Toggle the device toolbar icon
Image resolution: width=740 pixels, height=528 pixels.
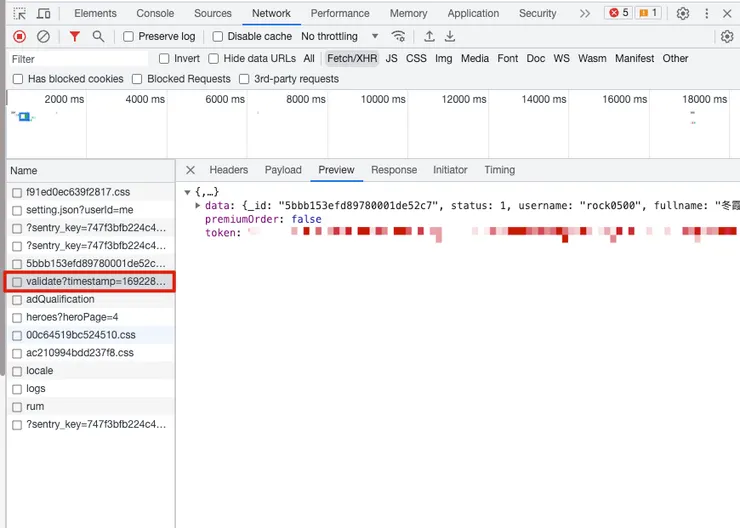44,14
